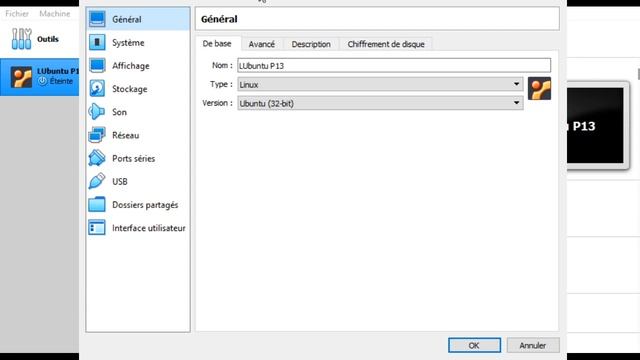
Task: Select the Affichage label in the settings list
Action: 131,66
